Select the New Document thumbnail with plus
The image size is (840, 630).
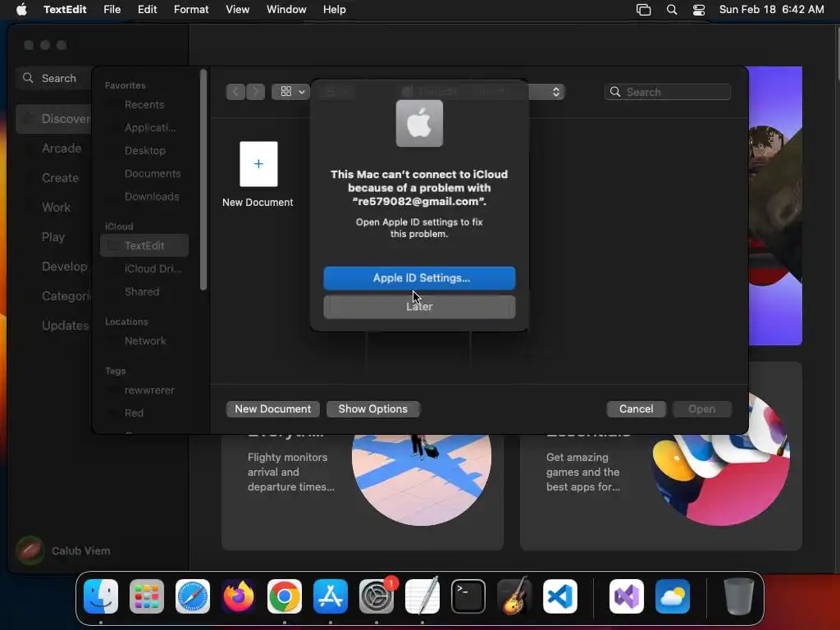click(258, 164)
